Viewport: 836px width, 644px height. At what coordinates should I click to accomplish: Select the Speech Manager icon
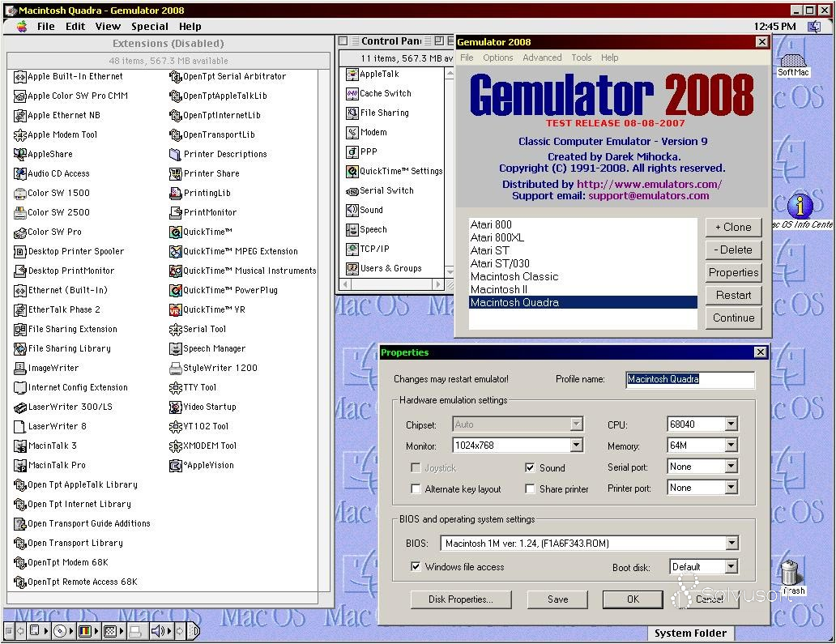(x=176, y=348)
